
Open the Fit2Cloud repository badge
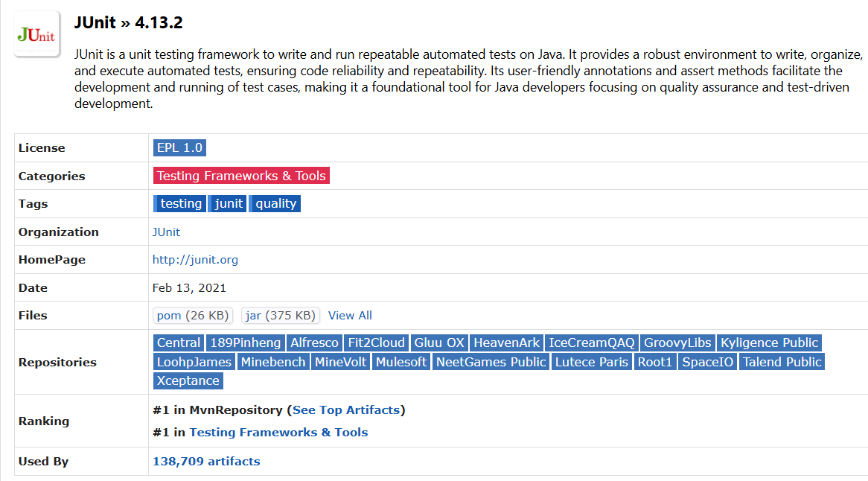click(376, 343)
